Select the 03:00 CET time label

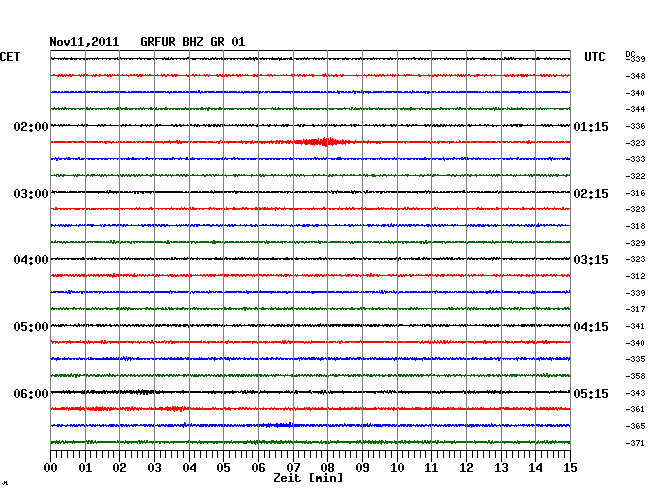(x=31, y=194)
